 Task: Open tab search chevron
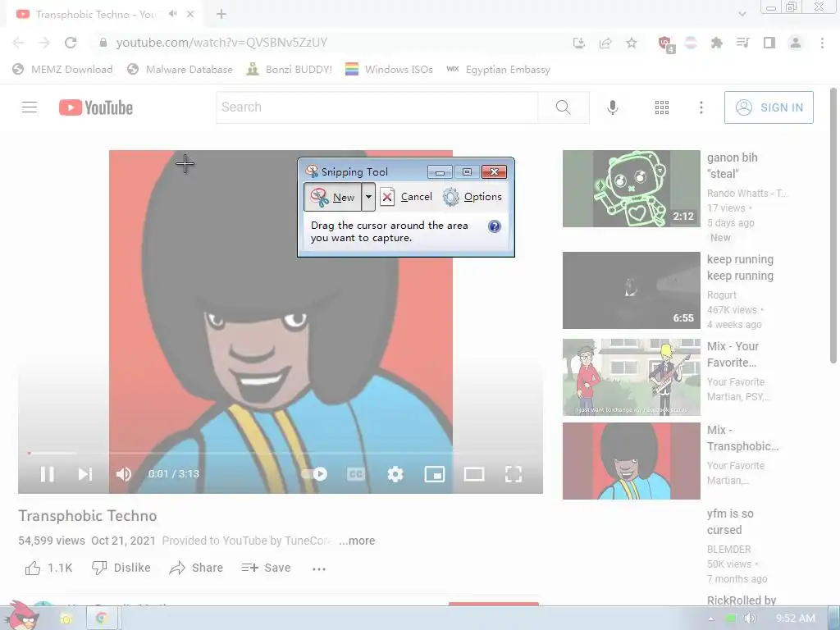742,14
